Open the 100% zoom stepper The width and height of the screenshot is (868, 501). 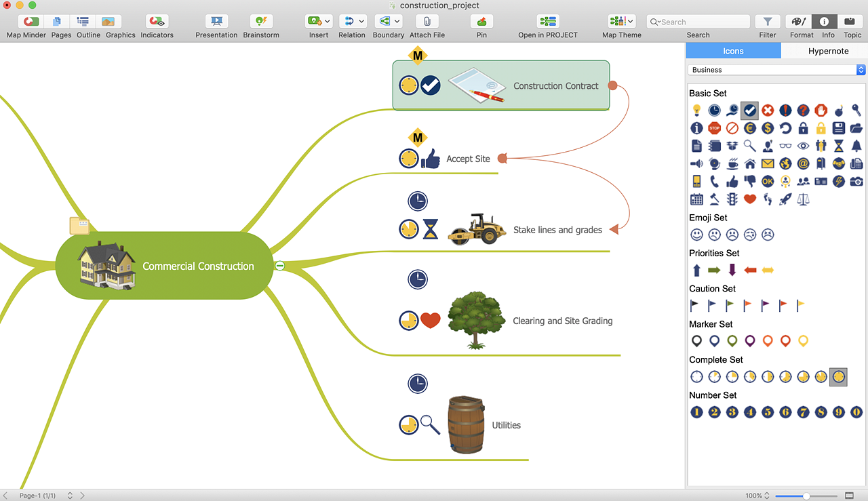point(768,496)
